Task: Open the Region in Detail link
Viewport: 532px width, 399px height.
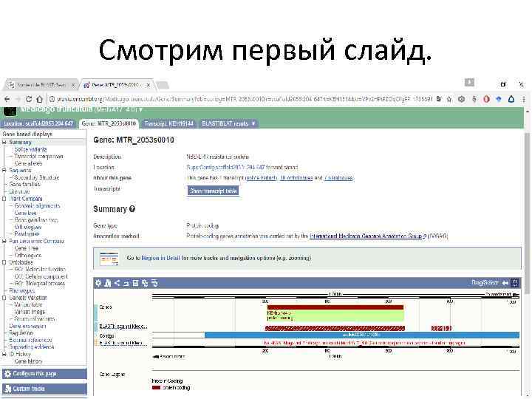Action: tap(161, 258)
